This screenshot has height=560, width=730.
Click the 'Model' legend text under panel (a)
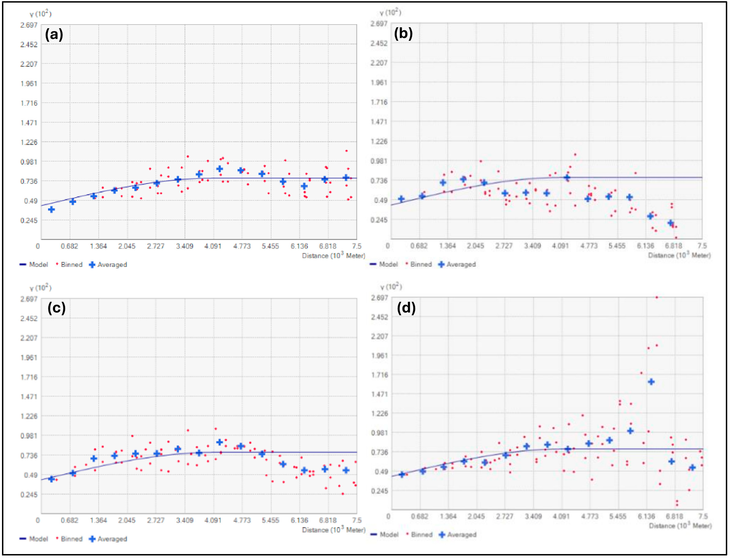tap(38, 265)
